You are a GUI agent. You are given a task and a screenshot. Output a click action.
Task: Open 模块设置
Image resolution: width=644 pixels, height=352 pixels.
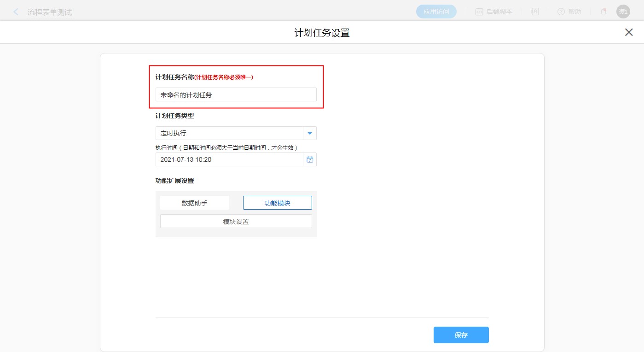[x=236, y=221]
